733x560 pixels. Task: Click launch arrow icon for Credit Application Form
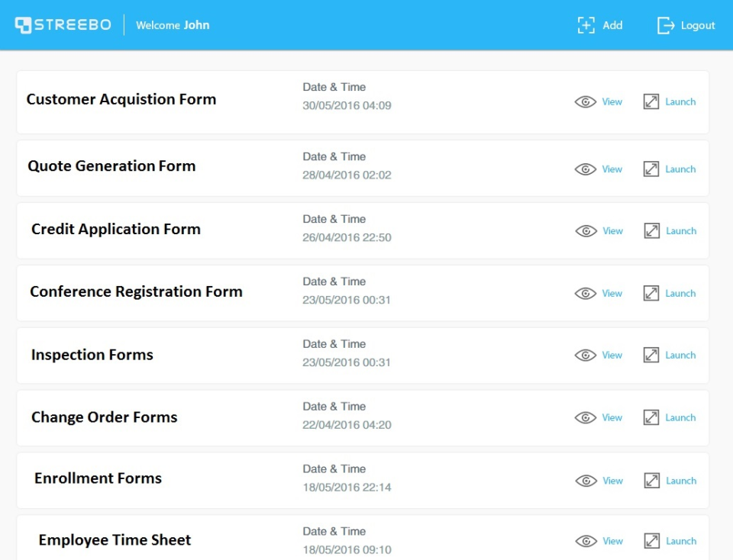(652, 230)
